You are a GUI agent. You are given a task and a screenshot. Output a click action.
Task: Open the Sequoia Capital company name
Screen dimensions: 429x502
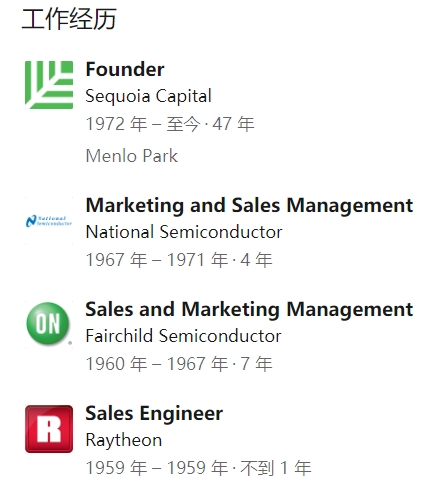pyautogui.click(x=149, y=97)
